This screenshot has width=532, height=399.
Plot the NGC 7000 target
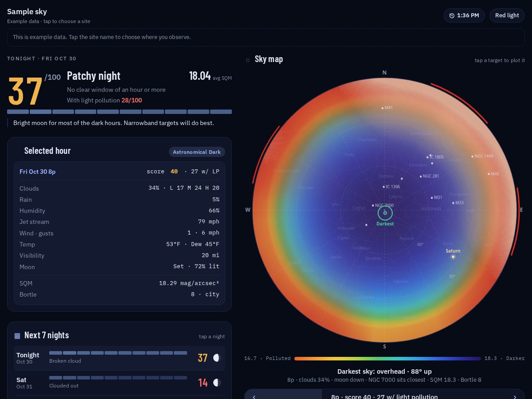373,205
